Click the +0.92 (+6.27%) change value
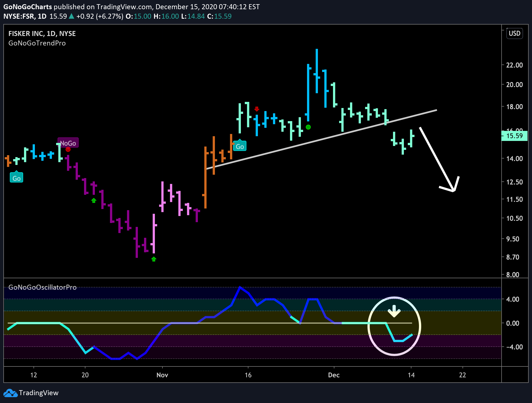The image size is (532, 403). tap(100, 16)
